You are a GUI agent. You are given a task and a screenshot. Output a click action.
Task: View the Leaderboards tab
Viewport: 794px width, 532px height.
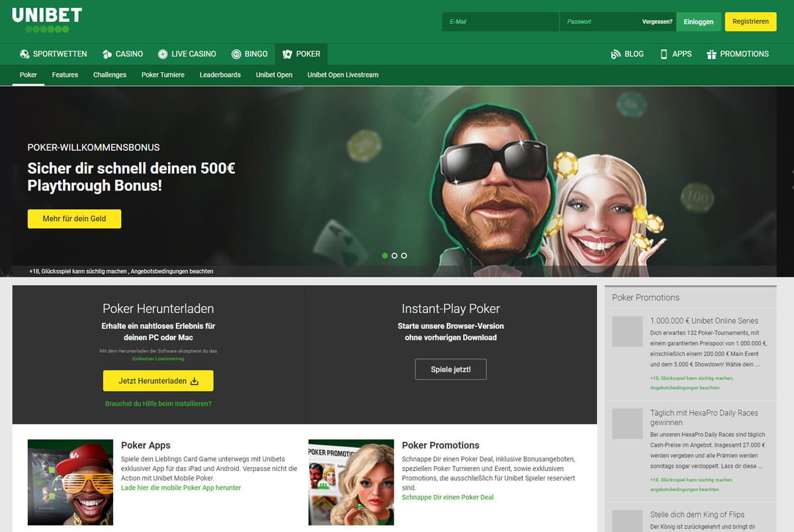click(x=220, y=75)
